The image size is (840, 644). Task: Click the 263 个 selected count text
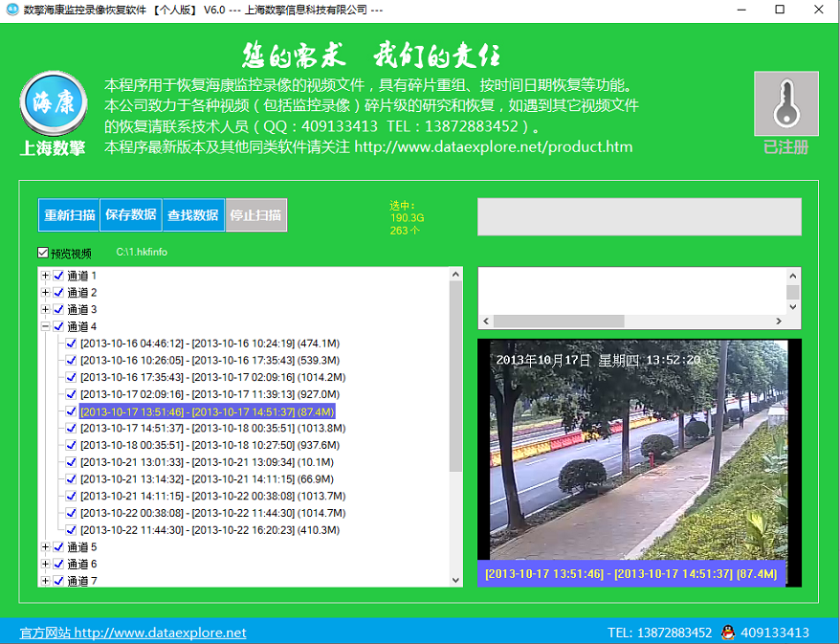[x=405, y=231]
